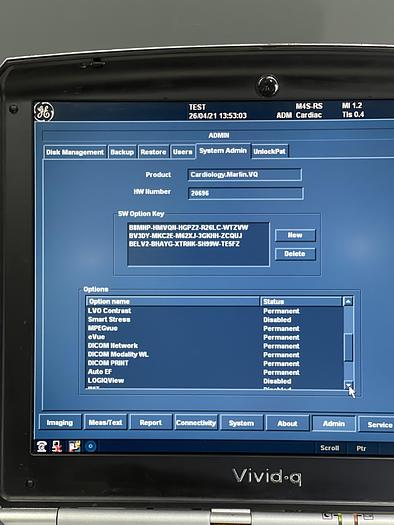Click the Cardiac application label

click(x=309, y=115)
